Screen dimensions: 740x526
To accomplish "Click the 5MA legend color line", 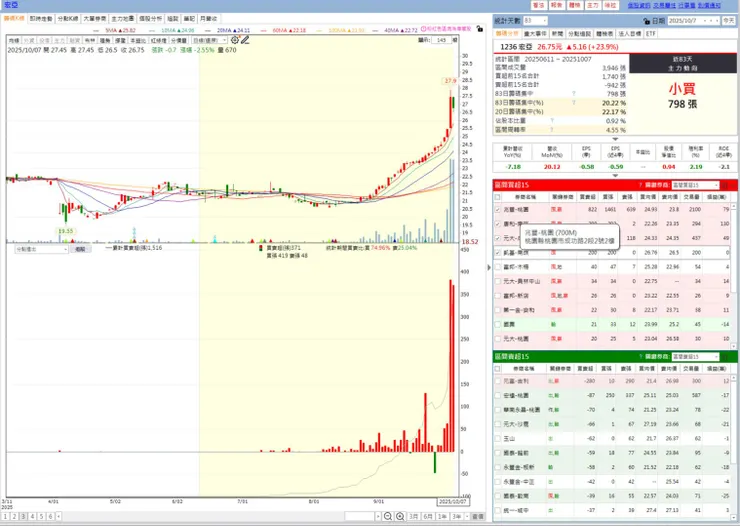I will tap(96, 30).
